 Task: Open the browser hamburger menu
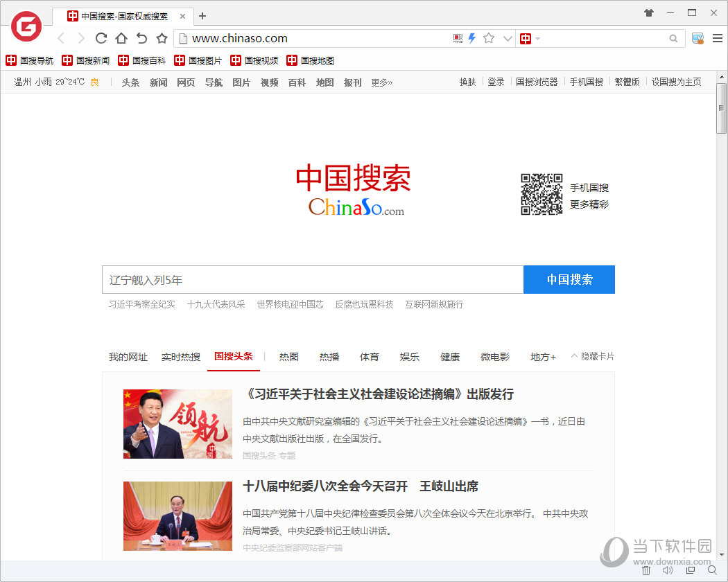[x=718, y=39]
